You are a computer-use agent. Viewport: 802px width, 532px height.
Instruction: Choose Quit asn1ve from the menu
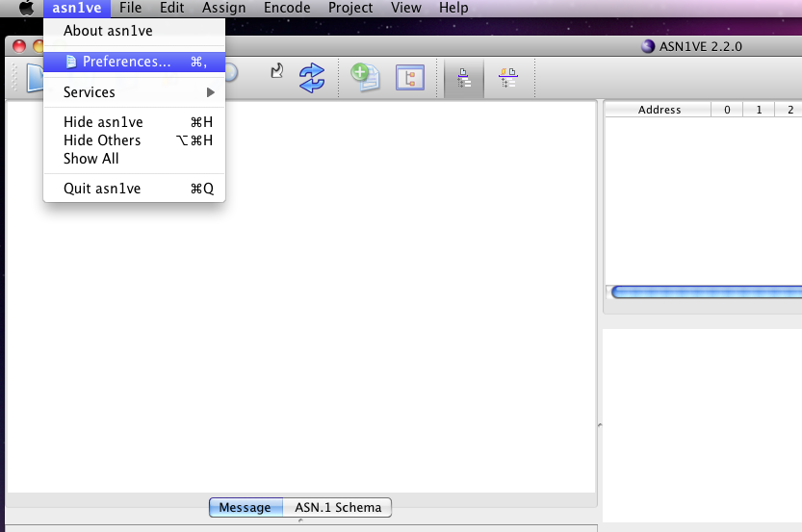[x=102, y=189]
